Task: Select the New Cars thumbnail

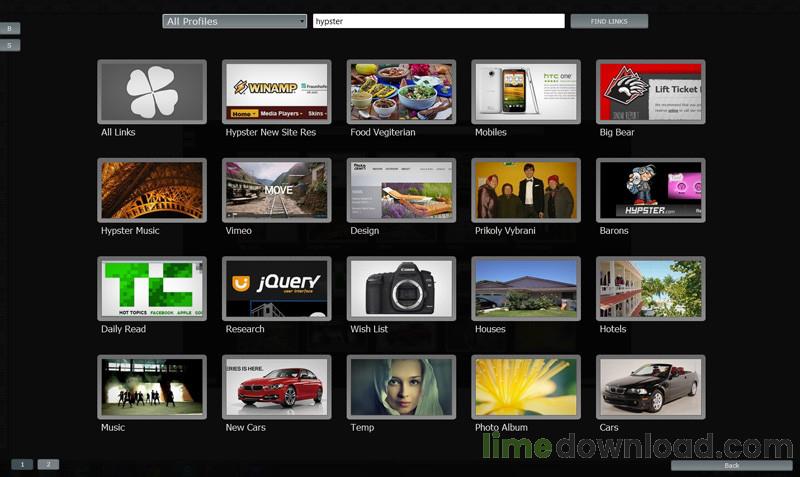Action: (276, 387)
